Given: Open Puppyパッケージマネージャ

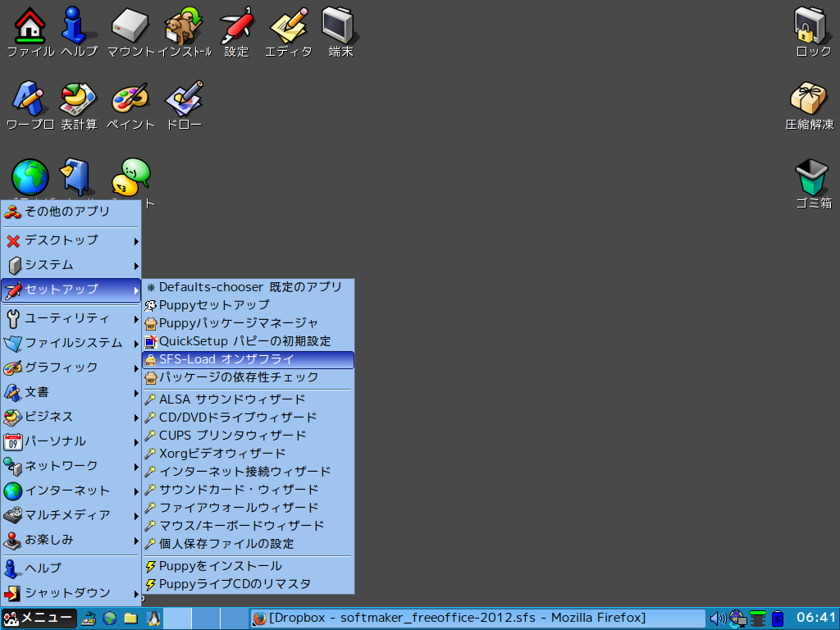Looking at the screenshot, I should click(x=248, y=323).
